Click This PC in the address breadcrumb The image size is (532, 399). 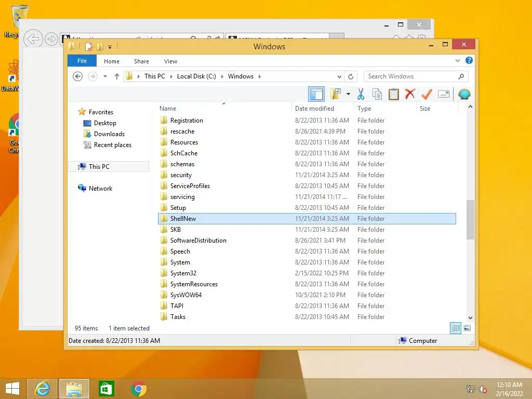[x=155, y=76]
